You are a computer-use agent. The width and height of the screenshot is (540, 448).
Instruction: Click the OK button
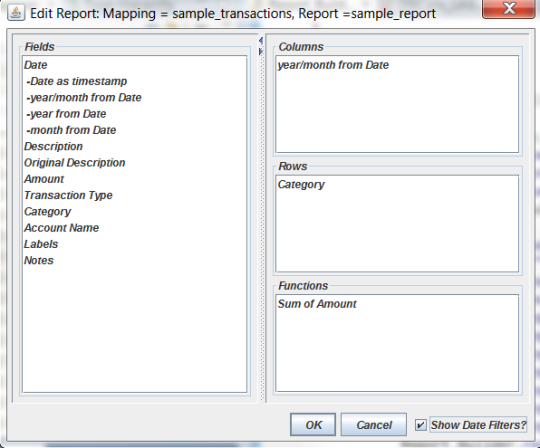[x=313, y=425]
